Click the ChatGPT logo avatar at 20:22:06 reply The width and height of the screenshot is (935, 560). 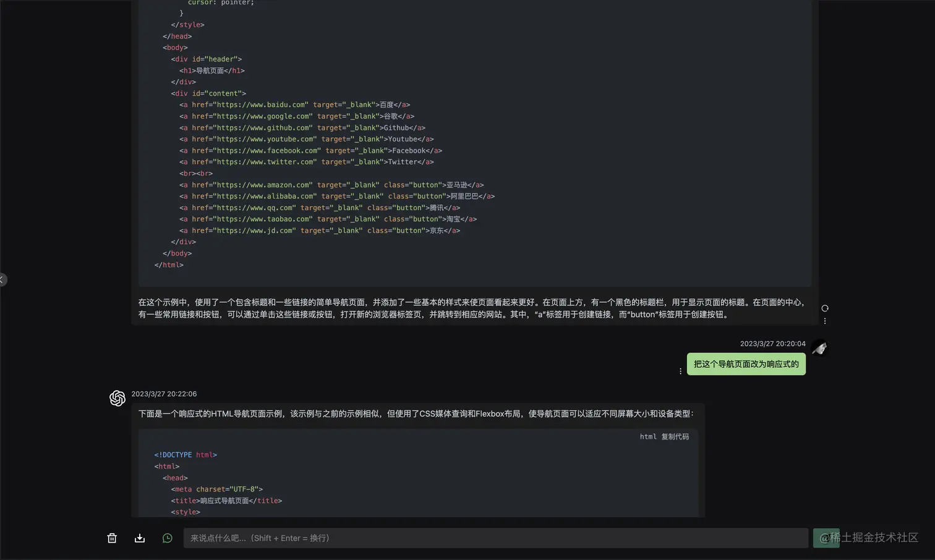point(117,398)
